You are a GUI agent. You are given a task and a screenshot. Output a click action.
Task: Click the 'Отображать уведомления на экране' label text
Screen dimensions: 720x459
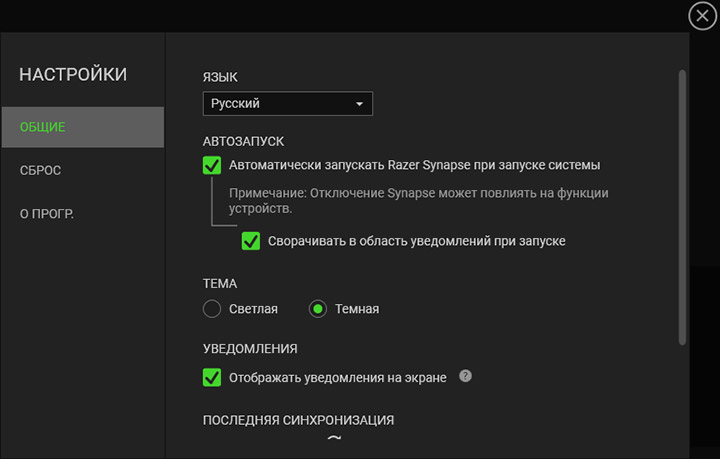pyautogui.click(x=337, y=378)
